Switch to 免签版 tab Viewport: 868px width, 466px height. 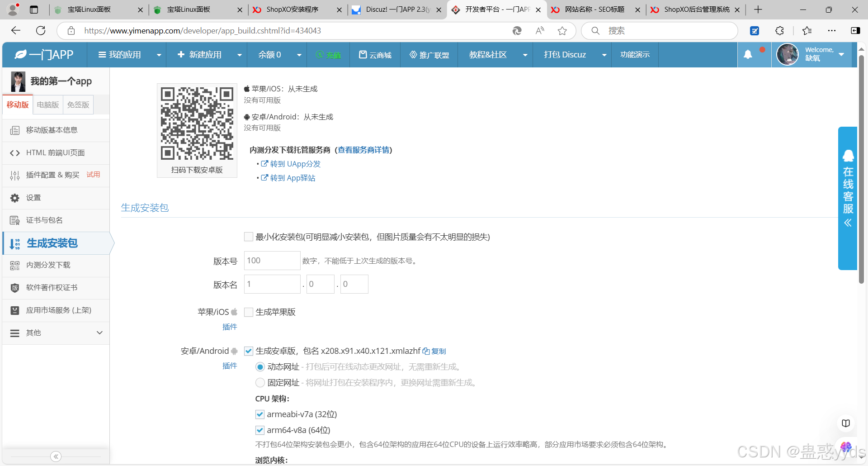(x=78, y=105)
